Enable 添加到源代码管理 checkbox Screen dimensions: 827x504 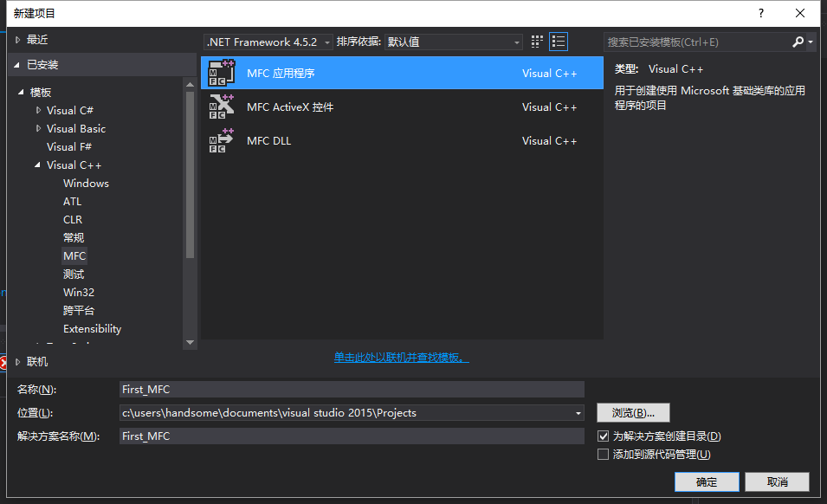604,454
